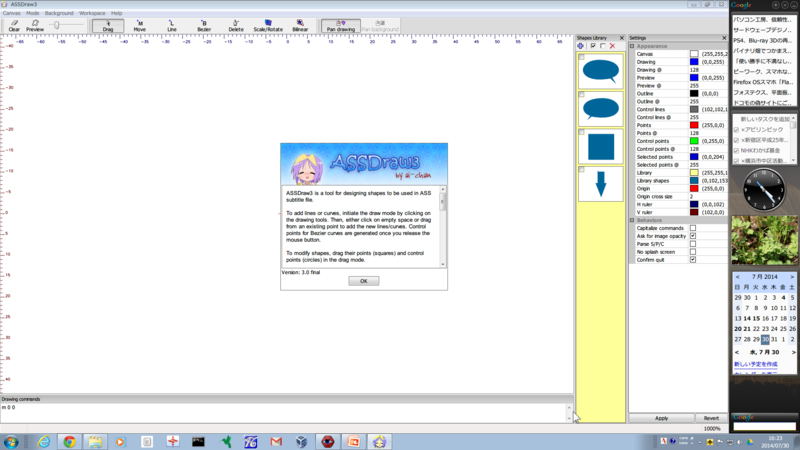800x450 pixels.
Task: Select the blue square library shape
Action: (x=601, y=146)
